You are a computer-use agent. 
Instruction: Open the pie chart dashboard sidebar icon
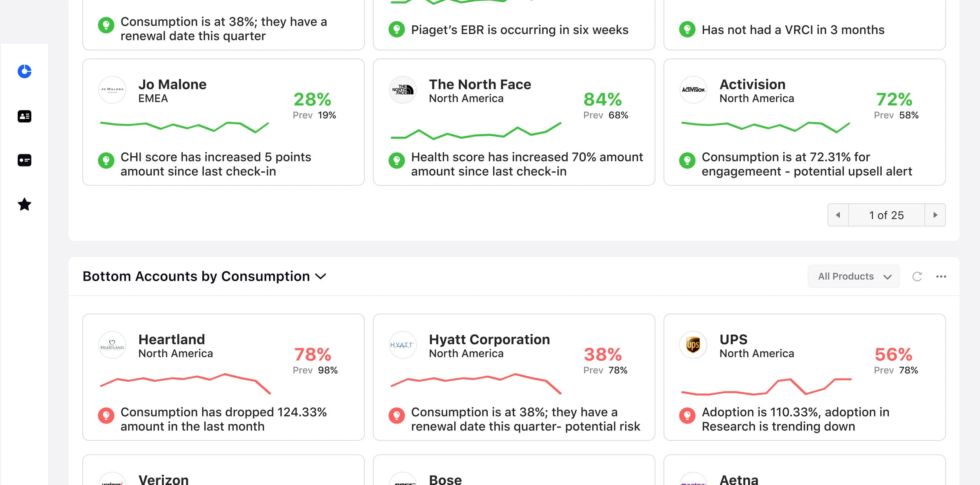24,71
